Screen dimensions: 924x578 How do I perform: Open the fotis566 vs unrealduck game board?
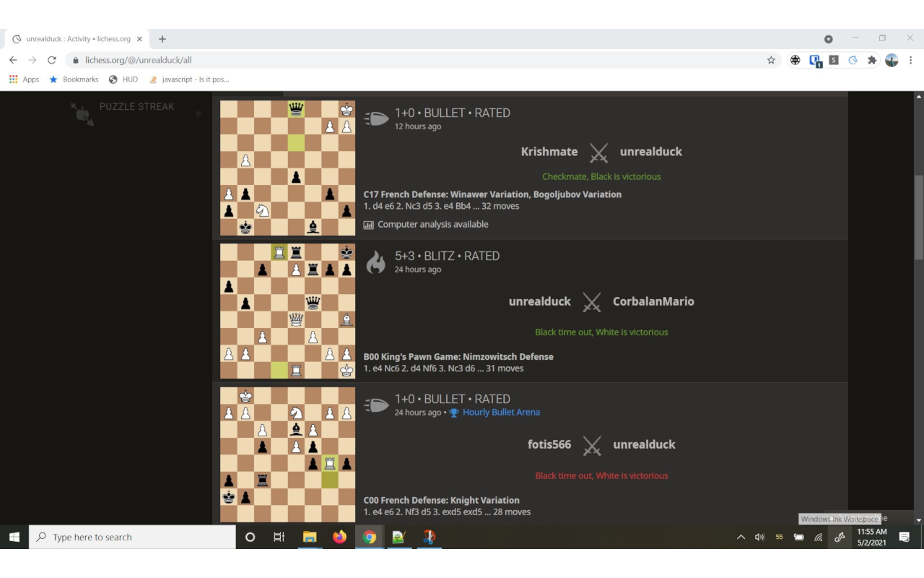click(288, 454)
